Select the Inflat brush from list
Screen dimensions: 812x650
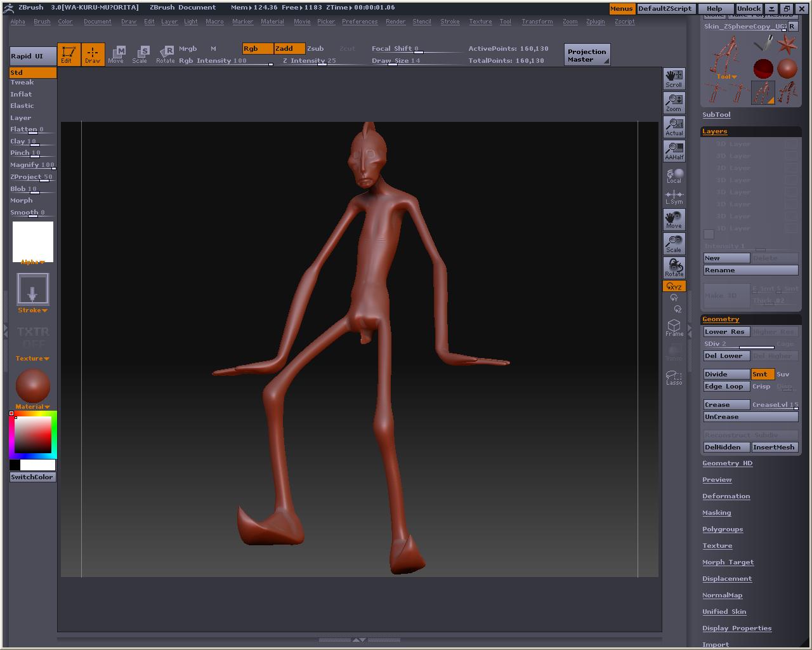pos(21,94)
